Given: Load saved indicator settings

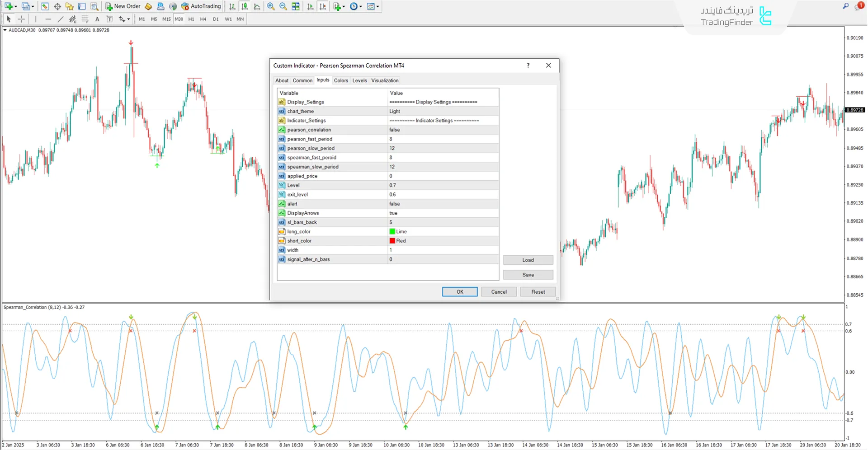Looking at the screenshot, I should coord(528,260).
